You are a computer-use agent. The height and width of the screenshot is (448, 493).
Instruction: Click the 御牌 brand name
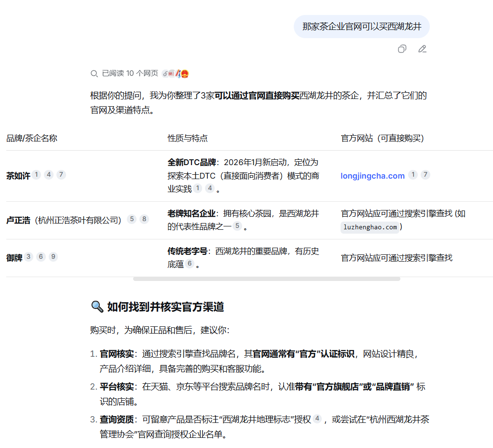(14, 258)
